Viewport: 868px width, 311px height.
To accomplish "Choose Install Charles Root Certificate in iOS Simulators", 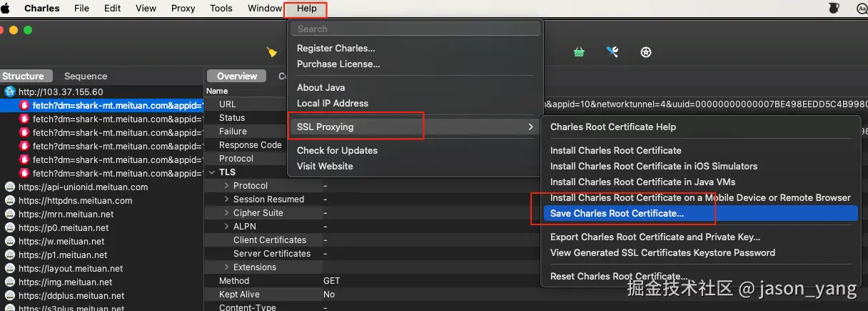I will pos(702,167).
